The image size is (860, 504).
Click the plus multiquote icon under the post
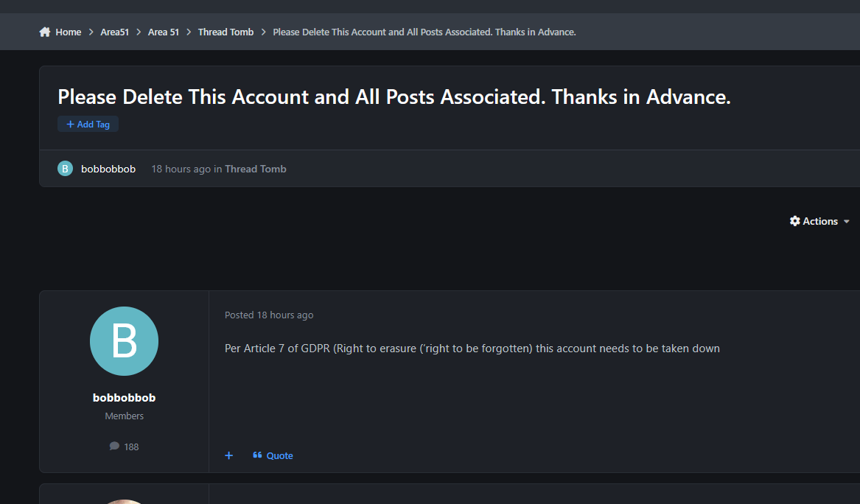pos(229,455)
